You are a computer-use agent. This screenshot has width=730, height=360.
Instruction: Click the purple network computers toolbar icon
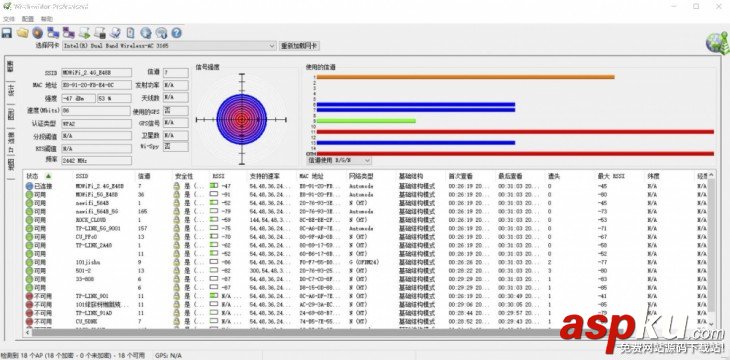[x=68, y=33]
